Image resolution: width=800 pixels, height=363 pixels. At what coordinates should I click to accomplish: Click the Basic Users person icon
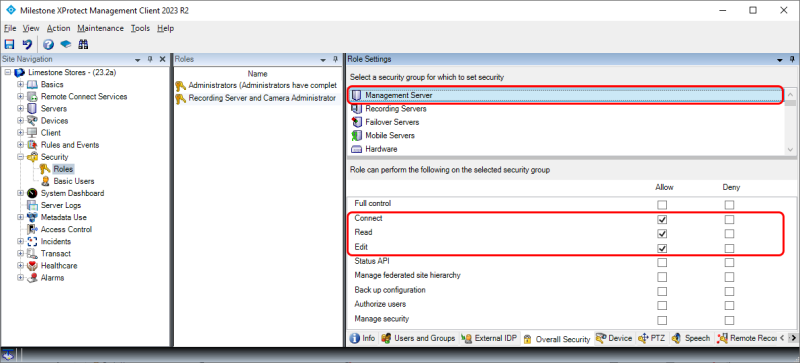pos(45,181)
